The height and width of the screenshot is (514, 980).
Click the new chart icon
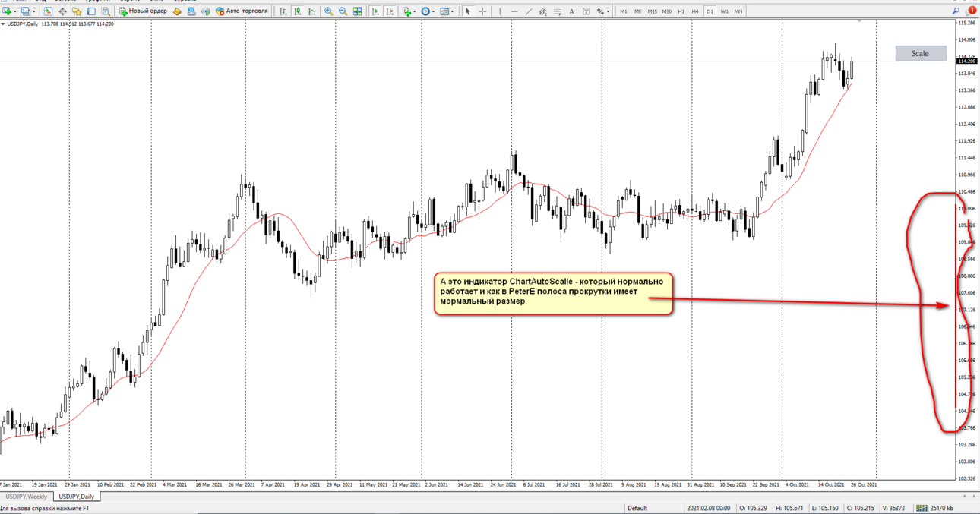click(7, 11)
